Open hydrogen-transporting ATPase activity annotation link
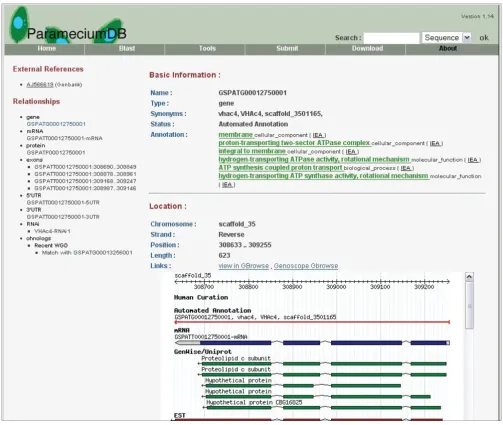 tap(314, 159)
